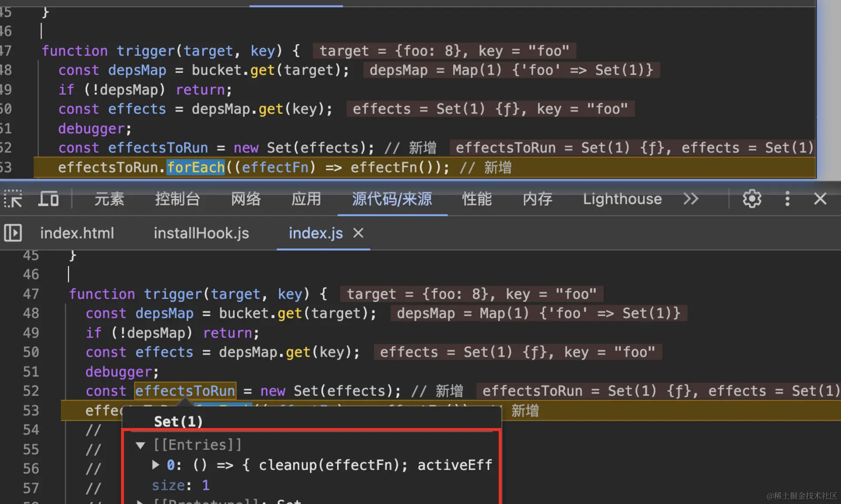Click the Set(1) popup title

point(178,421)
